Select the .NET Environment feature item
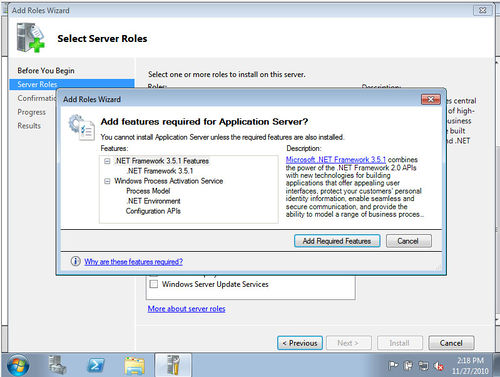This screenshot has width=500, height=377. point(153,201)
